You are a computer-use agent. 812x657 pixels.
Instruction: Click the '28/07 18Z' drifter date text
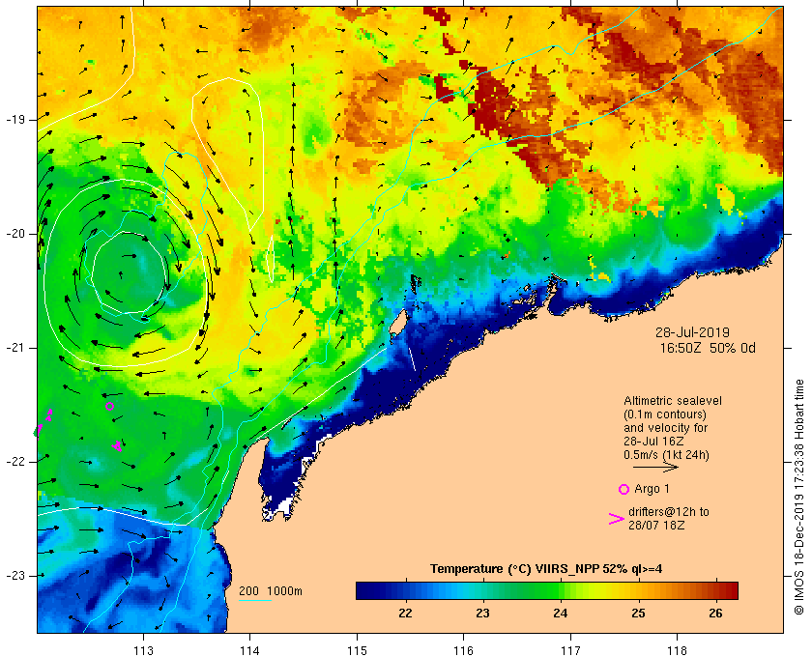[x=656, y=525]
